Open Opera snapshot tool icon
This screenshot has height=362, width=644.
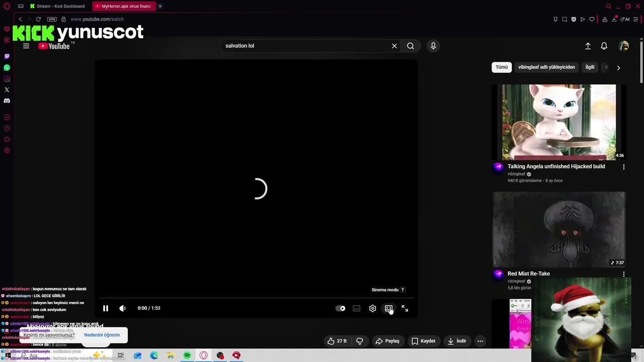click(565, 19)
